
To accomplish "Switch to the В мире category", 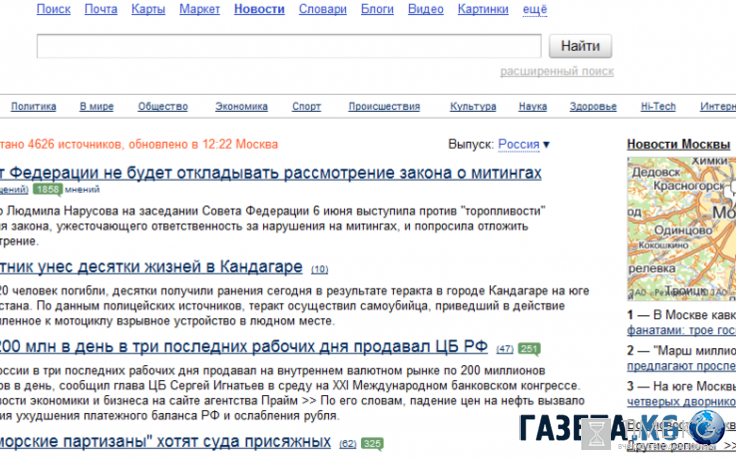I will click(x=97, y=107).
